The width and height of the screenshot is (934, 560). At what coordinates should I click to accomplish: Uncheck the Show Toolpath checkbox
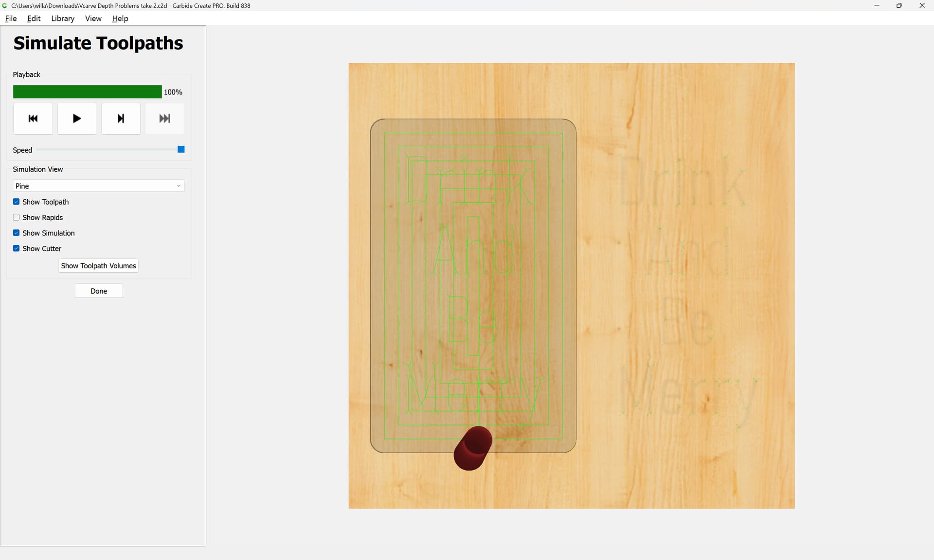click(x=17, y=202)
